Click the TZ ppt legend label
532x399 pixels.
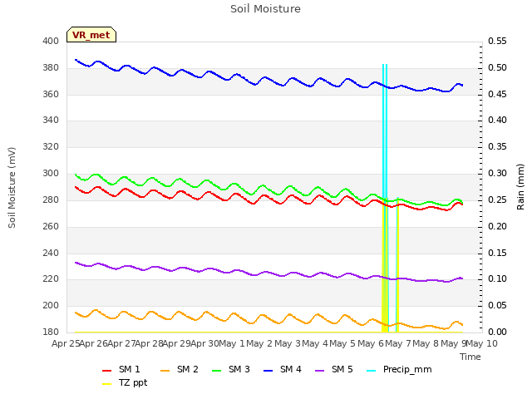133,382
